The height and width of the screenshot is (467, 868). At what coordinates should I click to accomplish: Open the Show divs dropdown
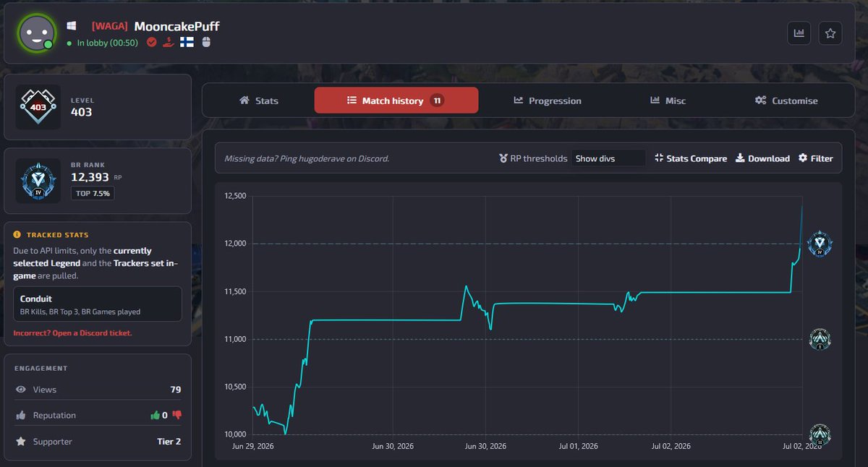pyautogui.click(x=608, y=158)
